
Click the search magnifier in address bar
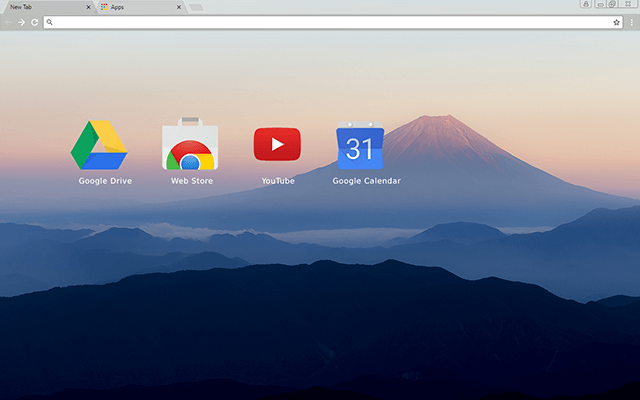pos(50,22)
